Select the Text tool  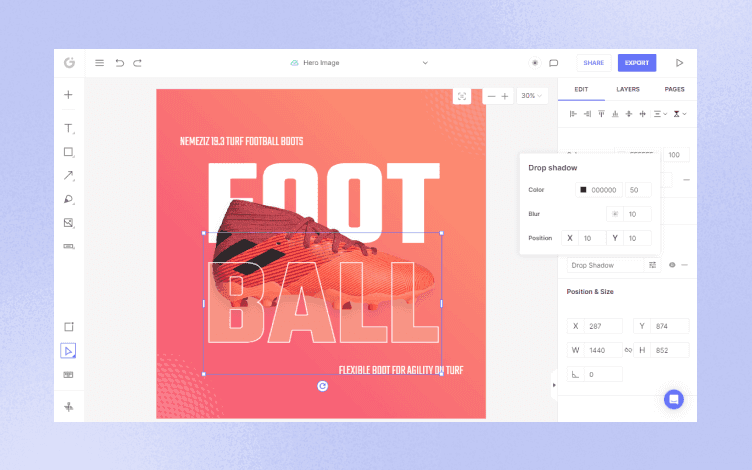coord(69,128)
